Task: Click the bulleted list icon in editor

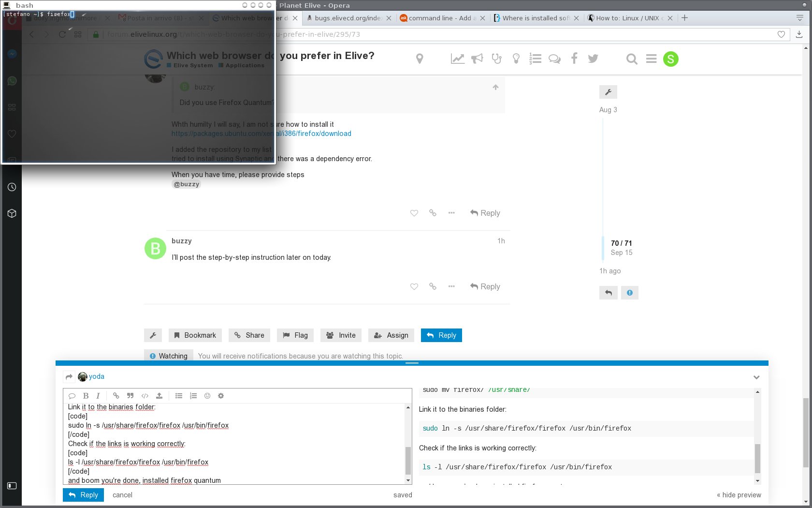Action: click(179, 396)
